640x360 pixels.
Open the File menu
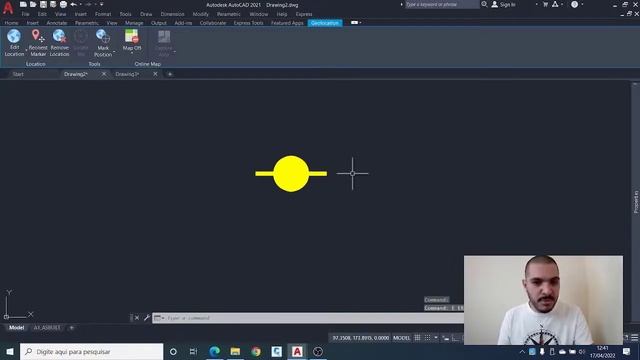25,14
